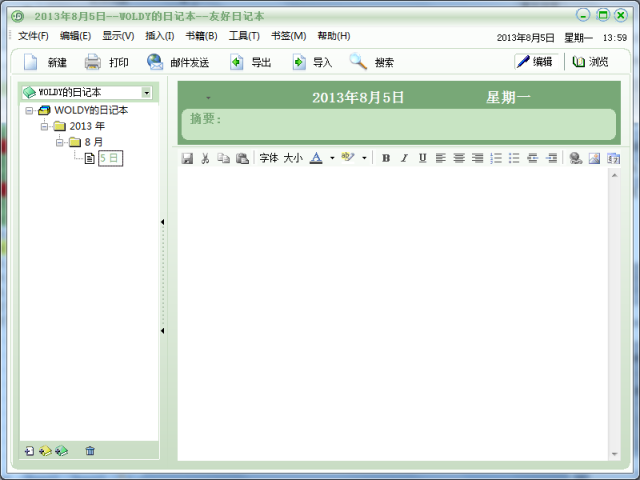Toggle italic formatting

pos(404,158)
